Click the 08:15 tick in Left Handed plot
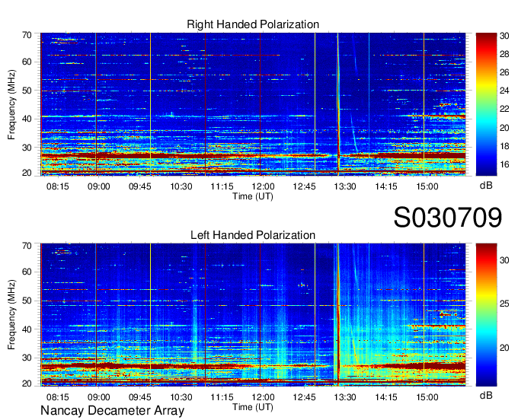The height and width of the screenshot is (420, 518). (x=57, y=397)
